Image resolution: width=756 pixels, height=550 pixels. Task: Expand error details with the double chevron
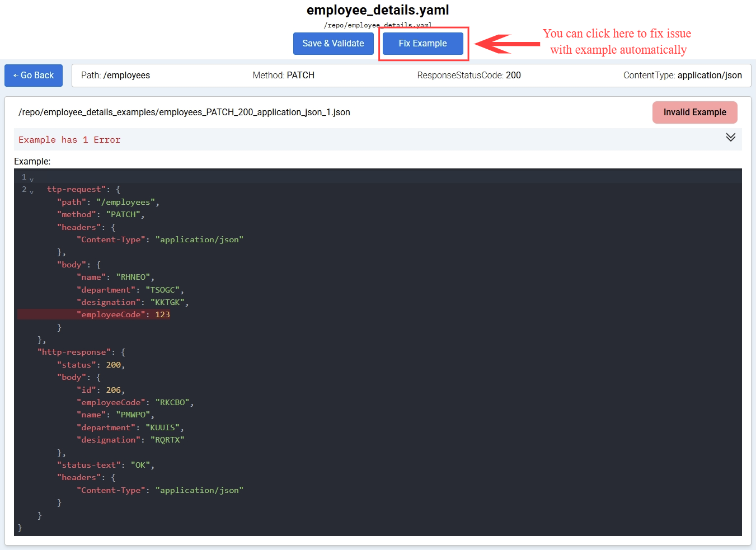pyautogui.click(x=730, y=137)
